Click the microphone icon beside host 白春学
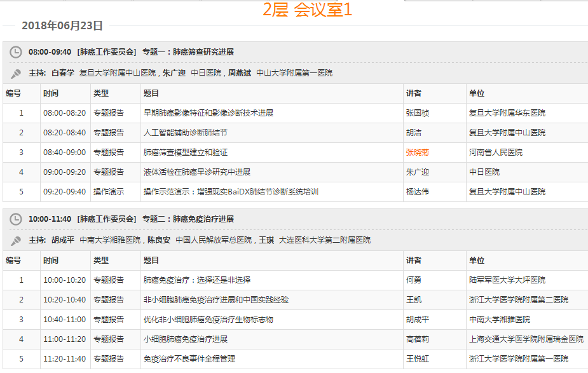Image resolution: width=588 pixels, height=373 pixels. coord(17,71)
